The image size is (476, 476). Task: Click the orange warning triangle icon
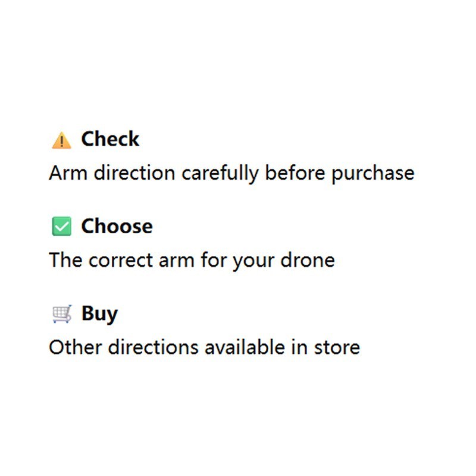coord(62,140)
